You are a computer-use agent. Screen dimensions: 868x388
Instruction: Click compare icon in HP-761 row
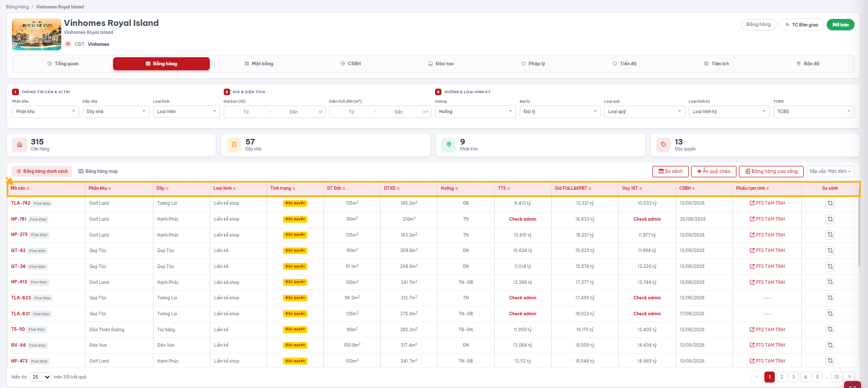tap(830, 219)
